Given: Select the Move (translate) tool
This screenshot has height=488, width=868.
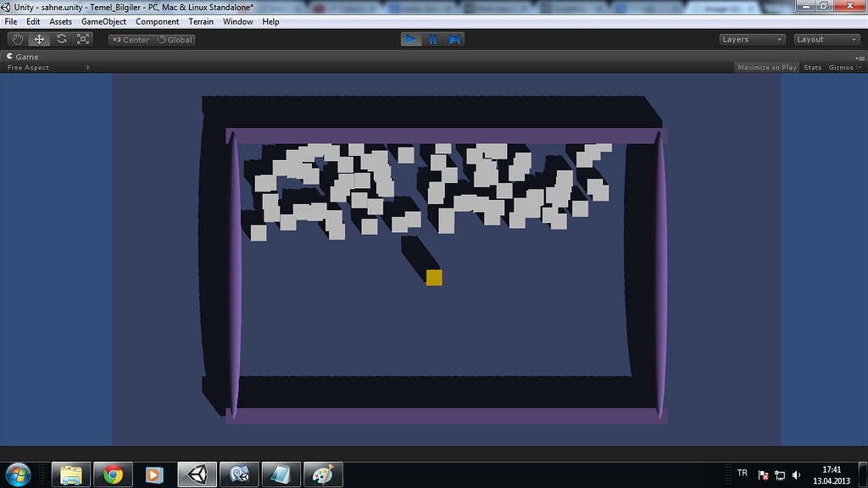Looking at the screenshot, I should (39, 39).
